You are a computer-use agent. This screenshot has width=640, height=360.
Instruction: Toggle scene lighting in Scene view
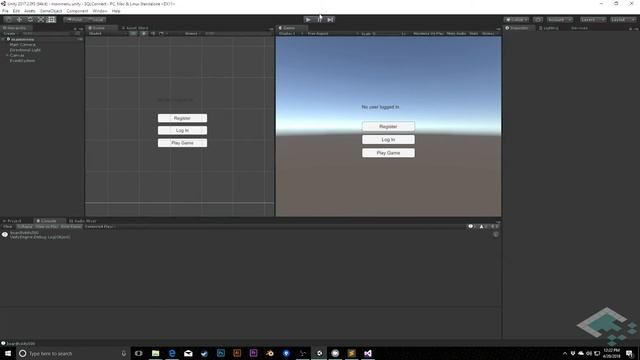[144, 33]
